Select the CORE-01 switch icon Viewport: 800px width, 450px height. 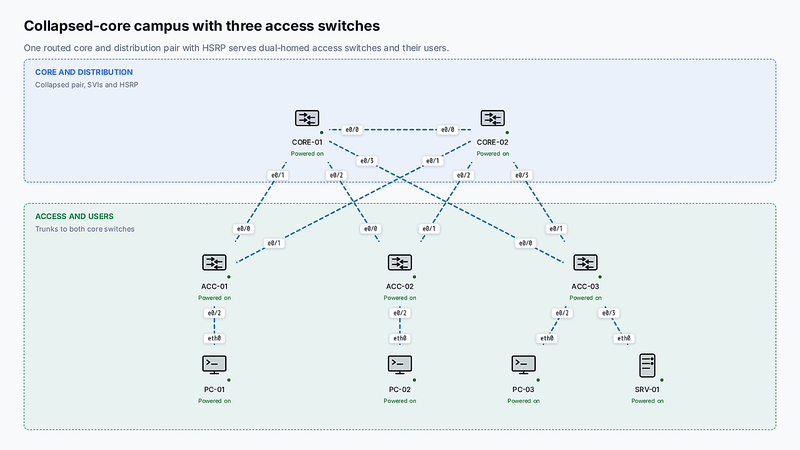click(307, 118)
